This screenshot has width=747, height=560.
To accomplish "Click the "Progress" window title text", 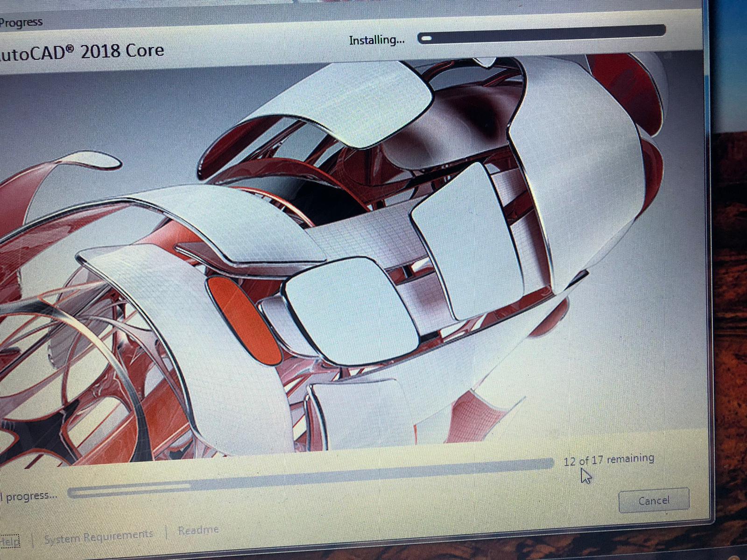I will (21, 22).
